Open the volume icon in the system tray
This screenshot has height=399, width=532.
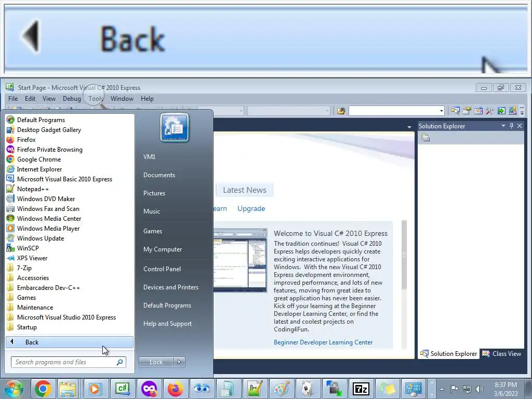click(x=479, y=389)
